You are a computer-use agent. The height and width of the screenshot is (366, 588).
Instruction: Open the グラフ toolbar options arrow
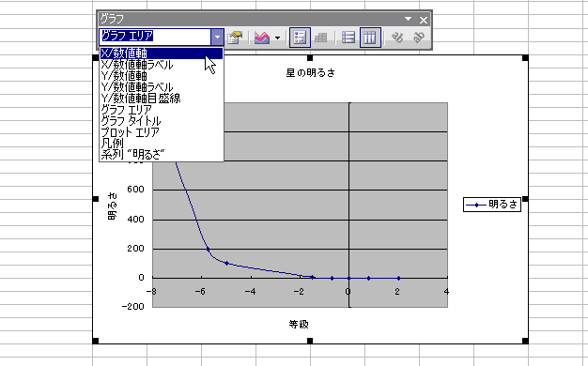[x=408, y=19]
